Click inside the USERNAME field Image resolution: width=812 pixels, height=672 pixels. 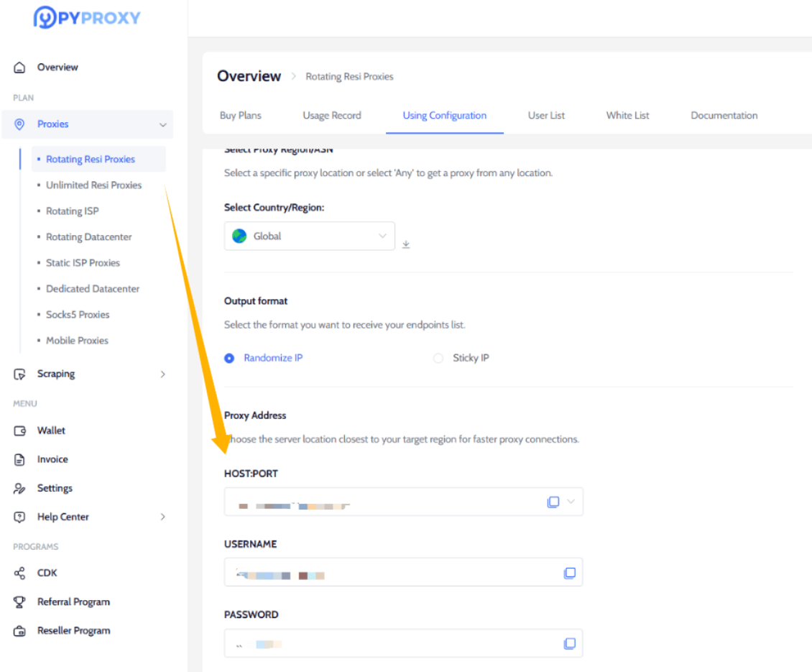click(388, 573)
